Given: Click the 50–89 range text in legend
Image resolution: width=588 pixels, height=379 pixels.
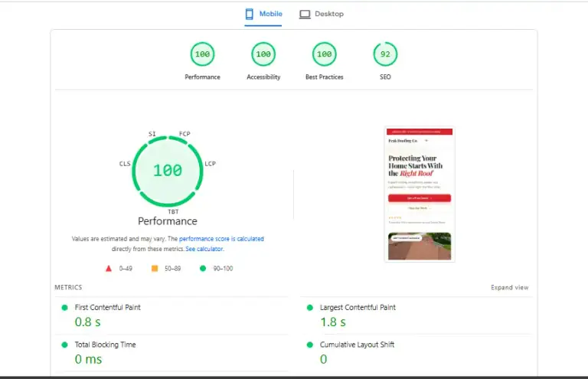Looking at the screenshot, I should pos(172,269).
